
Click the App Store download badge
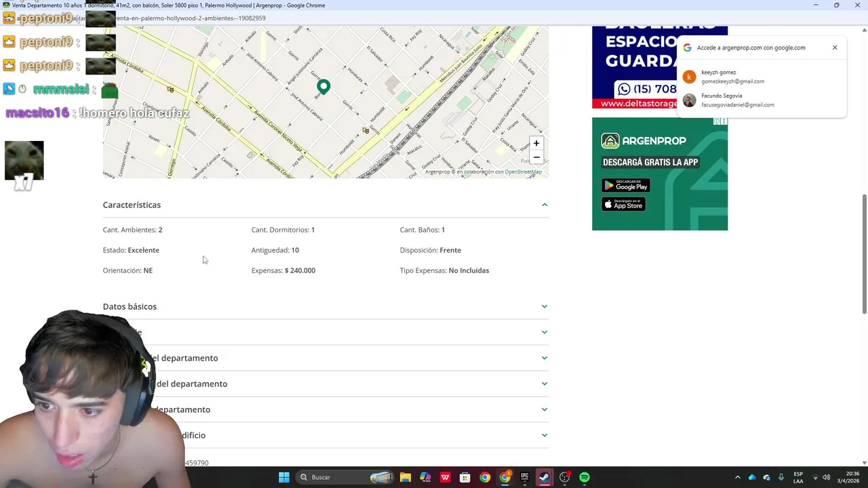tap(623, 204)
